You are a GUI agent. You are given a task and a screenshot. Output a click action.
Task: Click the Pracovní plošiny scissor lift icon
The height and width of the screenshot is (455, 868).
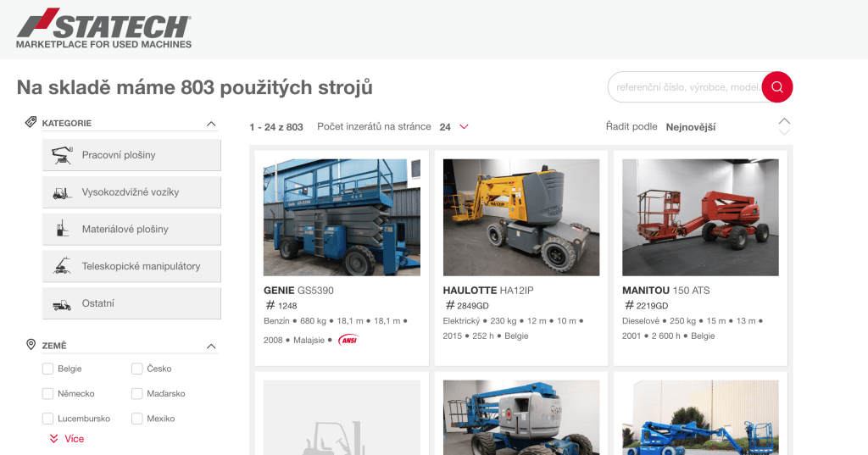coord(62,155)
